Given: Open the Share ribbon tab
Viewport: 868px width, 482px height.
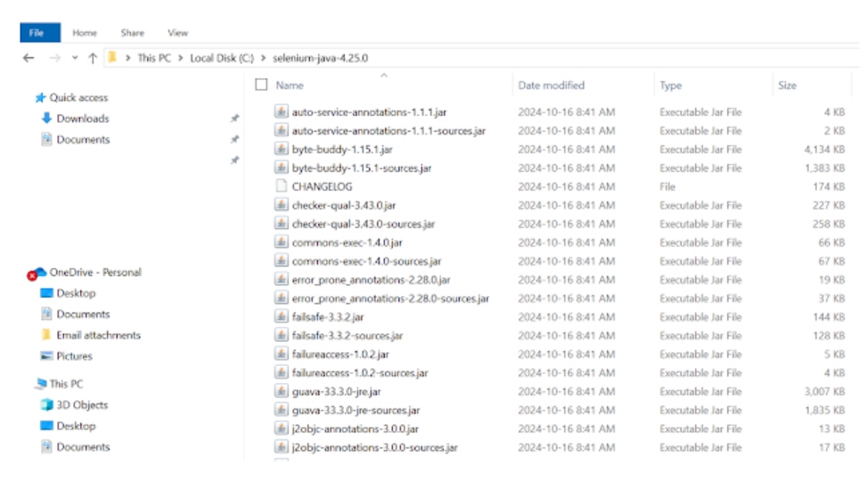Looking at the screenshot, I should tap(132, 33).
